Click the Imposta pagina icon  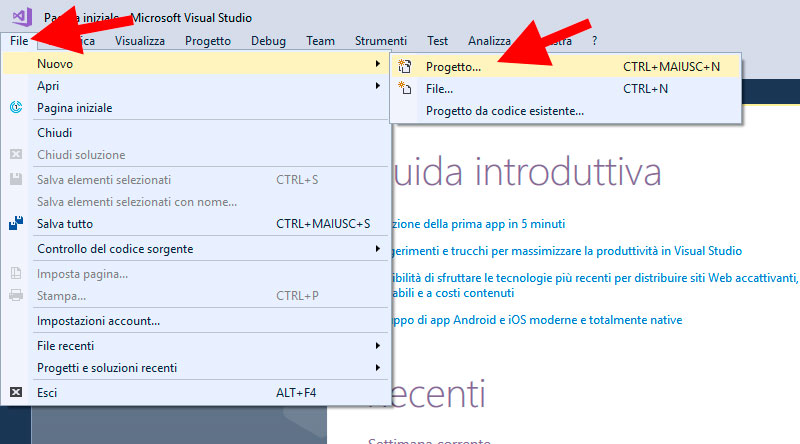[16, 273]
